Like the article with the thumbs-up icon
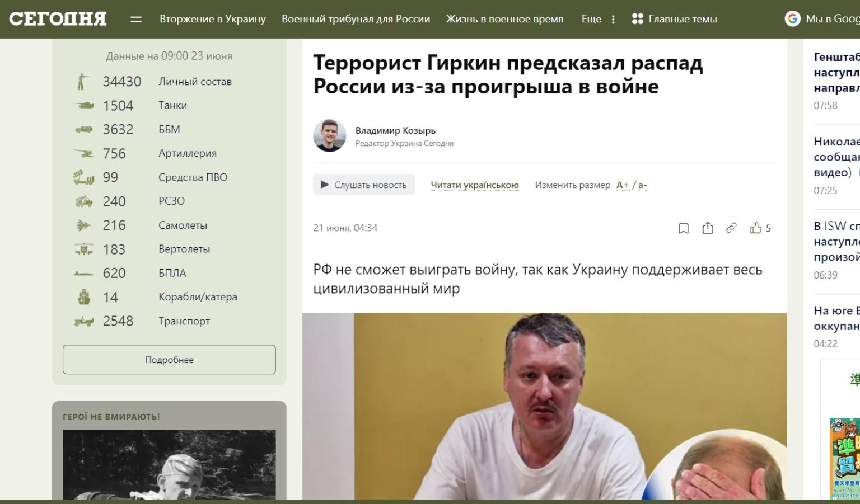 pos(756,228)
